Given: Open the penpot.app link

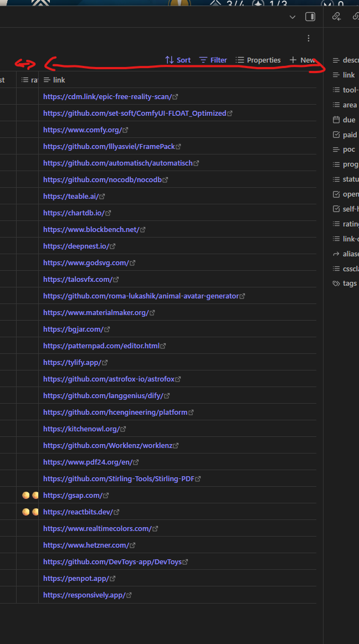Looking at the screenshot, I should coord(76,578).
